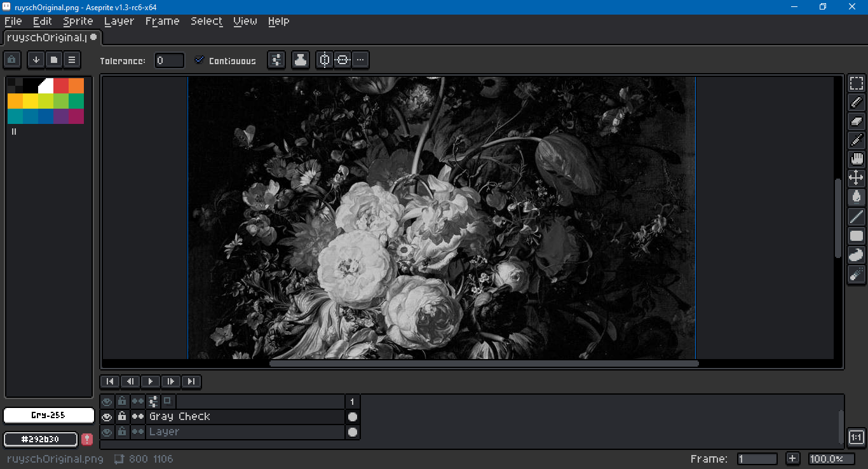Click the foreground color Gry-255 button
868x469 pixels.
[49, 415]
